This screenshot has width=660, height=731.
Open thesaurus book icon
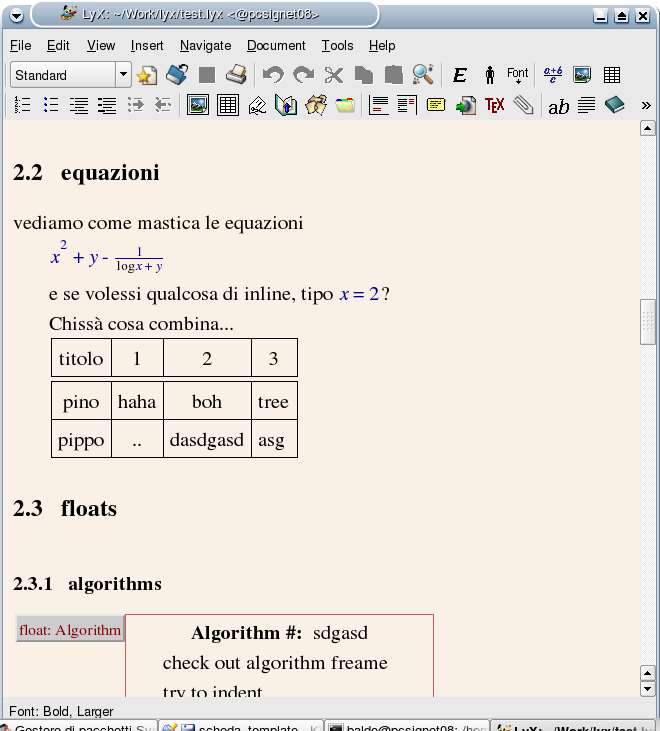(614, 105)
